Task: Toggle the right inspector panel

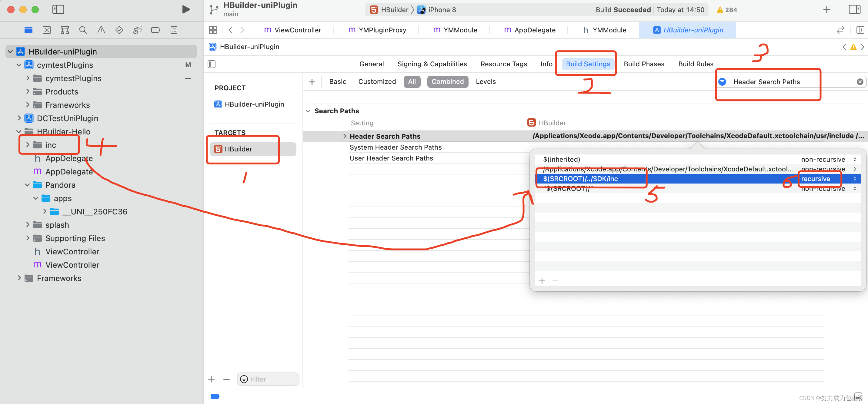Action: coord(854,9)
